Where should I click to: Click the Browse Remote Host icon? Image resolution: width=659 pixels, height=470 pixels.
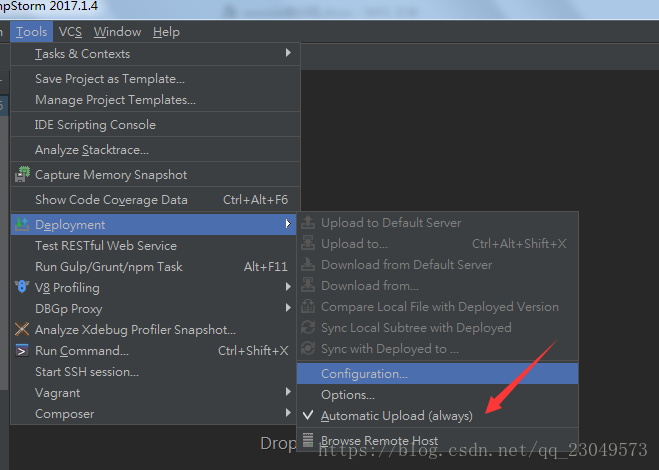click(308, 440)
